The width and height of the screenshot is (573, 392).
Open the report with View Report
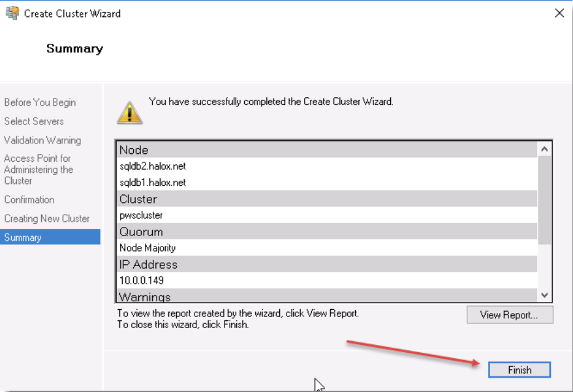tap(510, 314)
